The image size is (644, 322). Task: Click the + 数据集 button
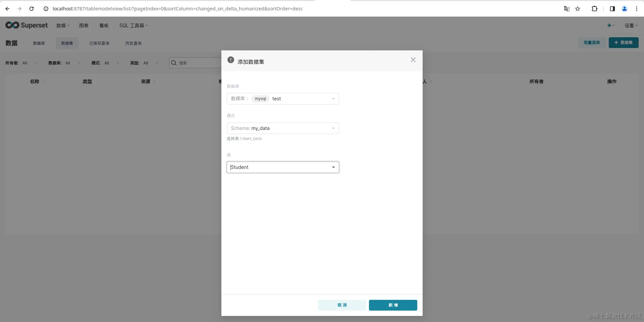624,43
